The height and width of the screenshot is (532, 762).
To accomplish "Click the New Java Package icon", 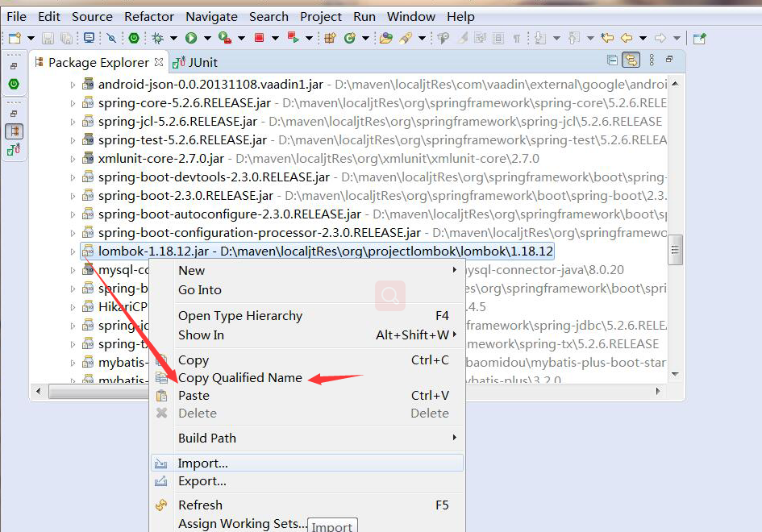I will point(330,38).
